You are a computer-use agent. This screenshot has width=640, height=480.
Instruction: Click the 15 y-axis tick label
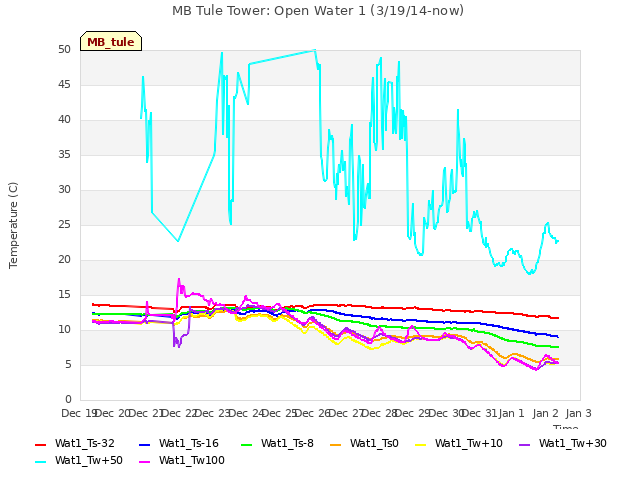(64, 295)
